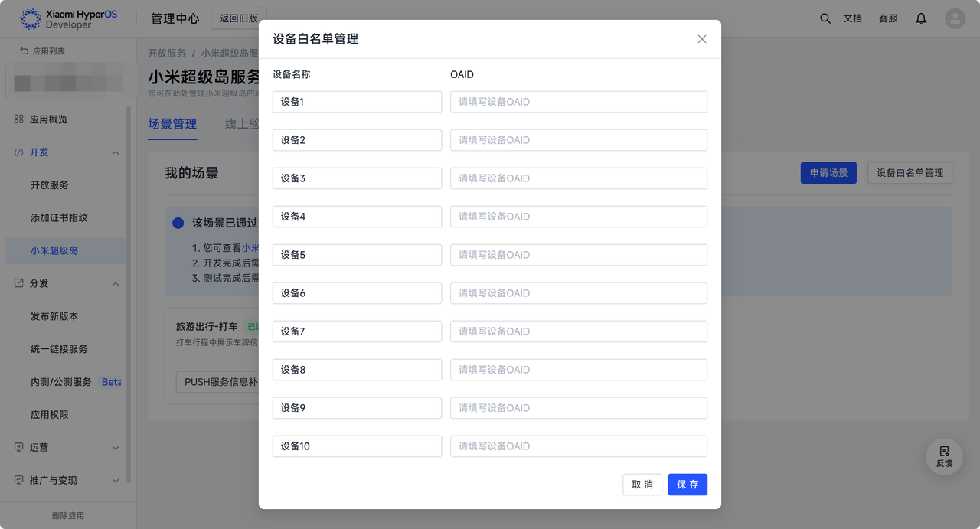980x529 pixels.
Task: Collapse the 分发 sidebar section
Action: (116, 284)
